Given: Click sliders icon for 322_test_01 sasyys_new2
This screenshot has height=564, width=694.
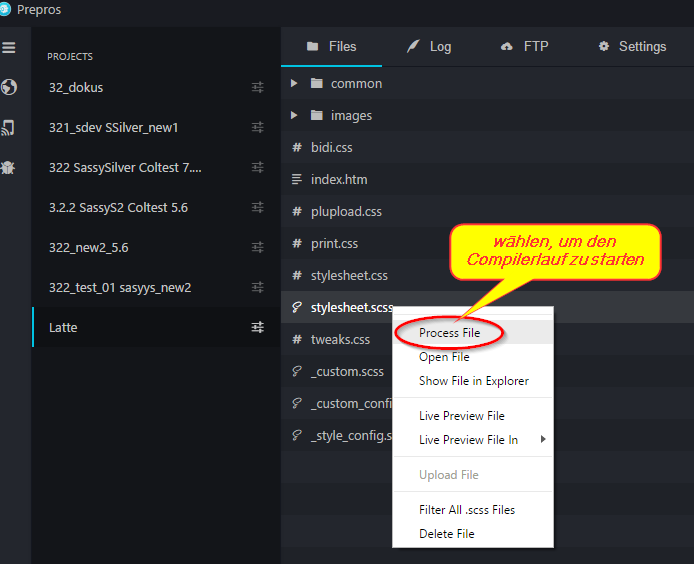Looking at the screenshot, I should (258, 288).
